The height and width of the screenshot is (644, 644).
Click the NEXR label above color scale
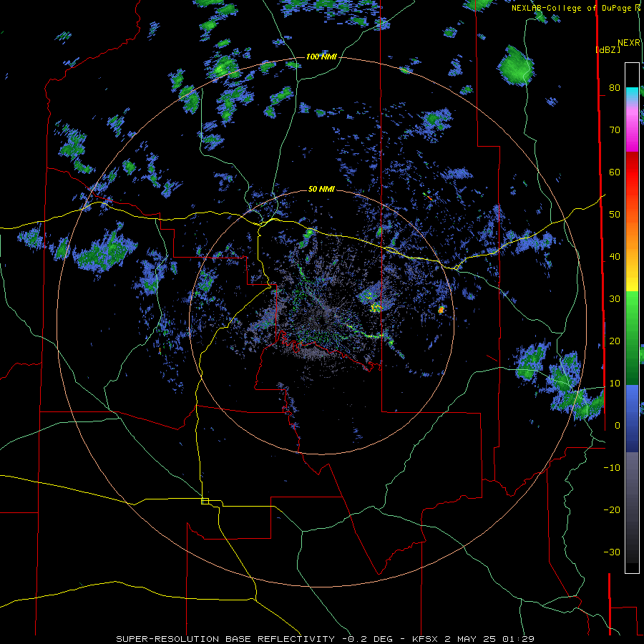pyautogui.click(x=629, y=43)
